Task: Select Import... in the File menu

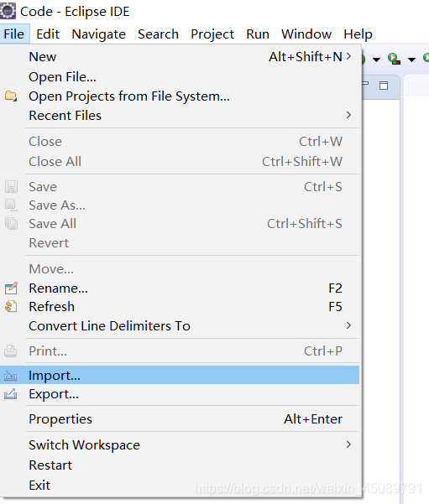Action: [180, 375]
